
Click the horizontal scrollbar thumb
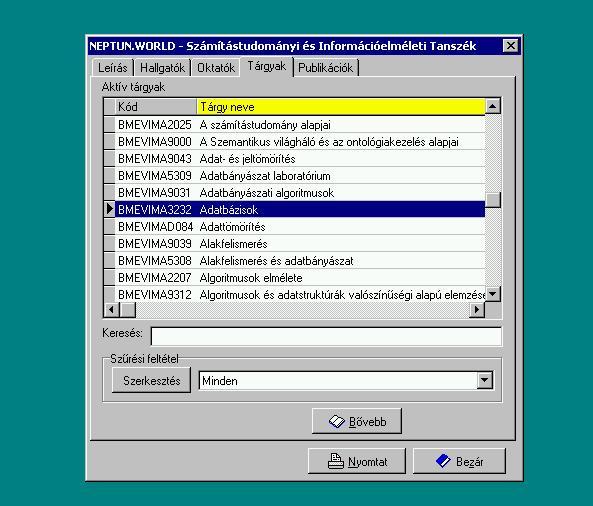(127, 310)
